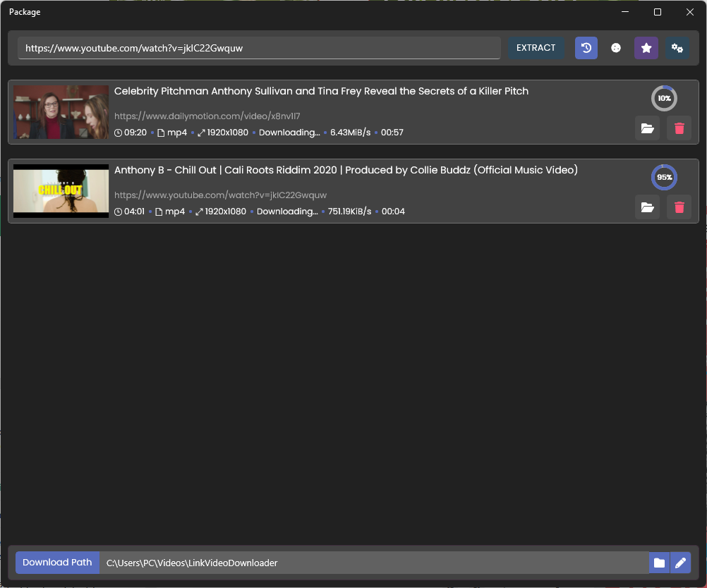Click Downloading status in Chill Out row
This screenshot has width=707, height=588.
[x=287, y=212]
